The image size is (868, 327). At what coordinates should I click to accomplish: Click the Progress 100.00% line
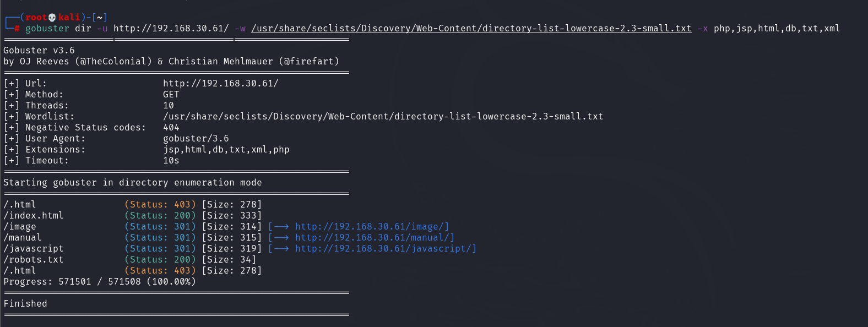(x=100, y=281)
